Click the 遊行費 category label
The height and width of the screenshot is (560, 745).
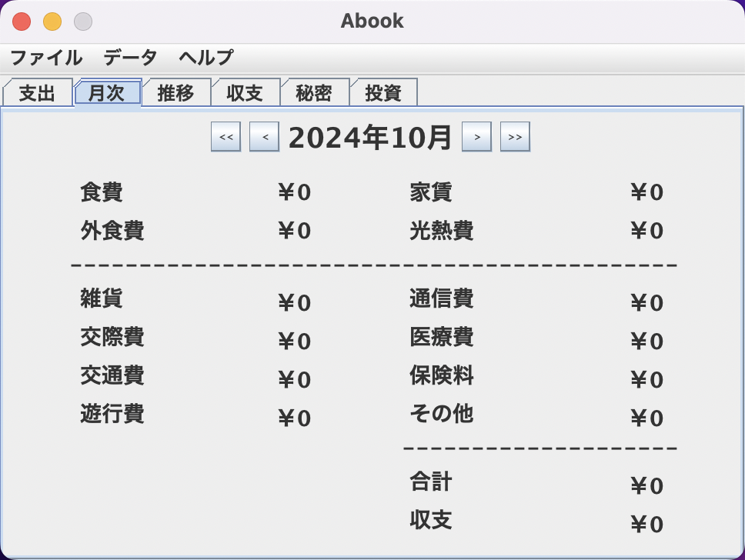(112, 414)
